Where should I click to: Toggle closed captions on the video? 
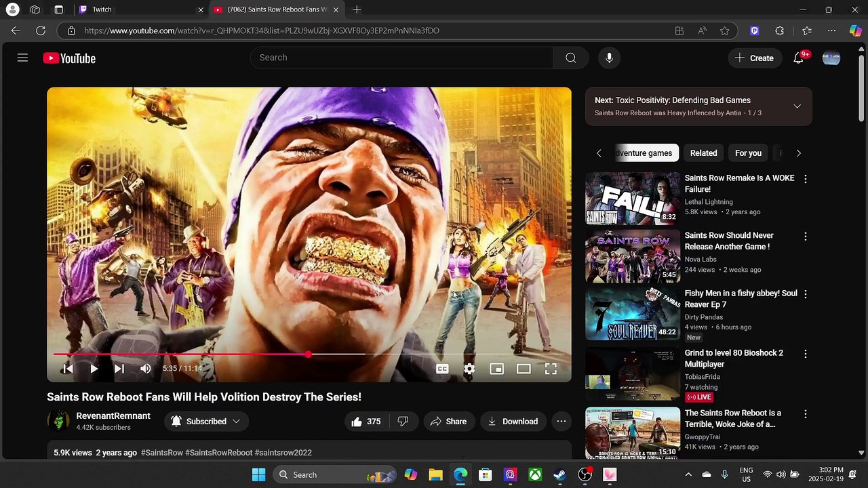click(x=442, y=369)
